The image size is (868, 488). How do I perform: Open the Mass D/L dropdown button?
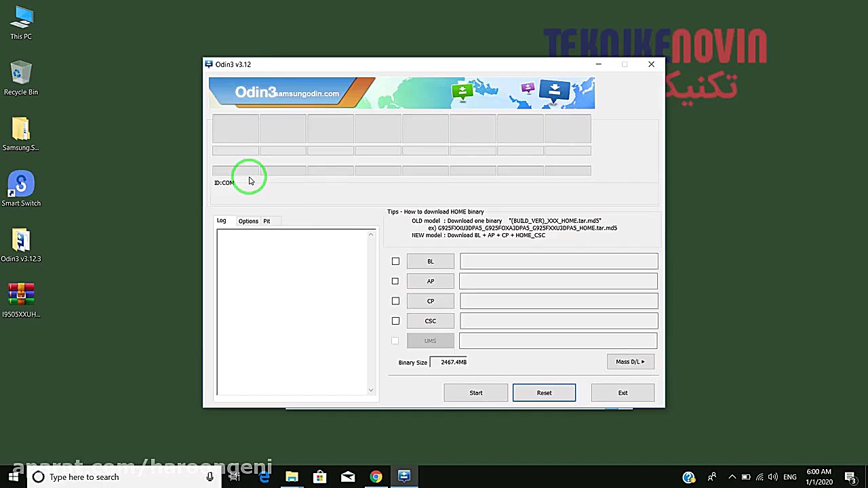(x=630, y=362)
